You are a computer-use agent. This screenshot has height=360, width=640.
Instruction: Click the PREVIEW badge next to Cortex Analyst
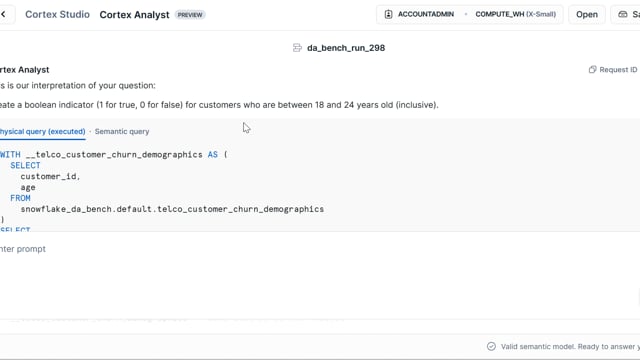tap(190, 15)
